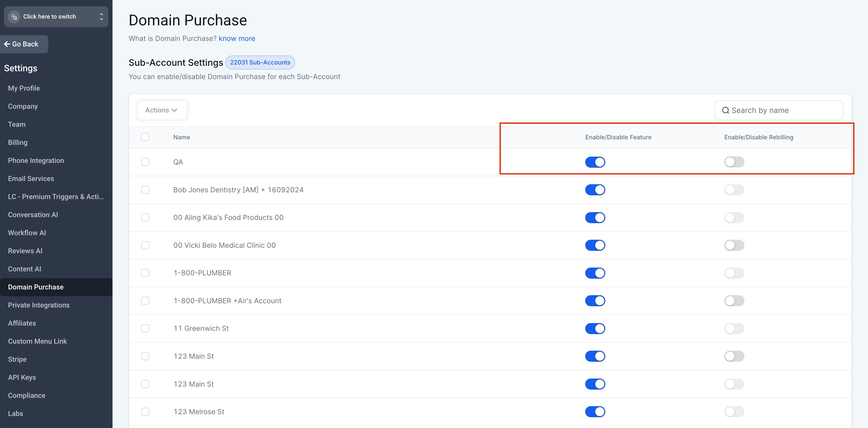
Task: Click the Name column header
Action: tap(182, 137)
